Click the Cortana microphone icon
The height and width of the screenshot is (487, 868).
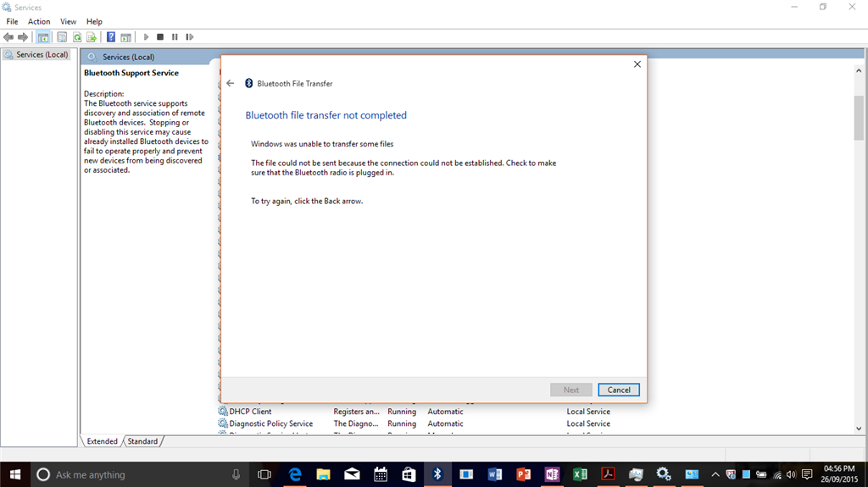tap(236, 474)
